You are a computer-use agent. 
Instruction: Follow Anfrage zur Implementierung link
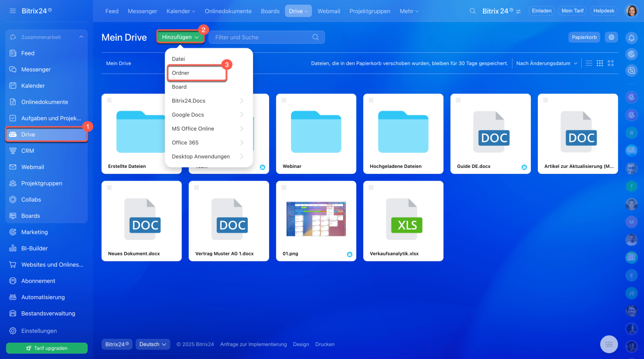pos(254,344)
